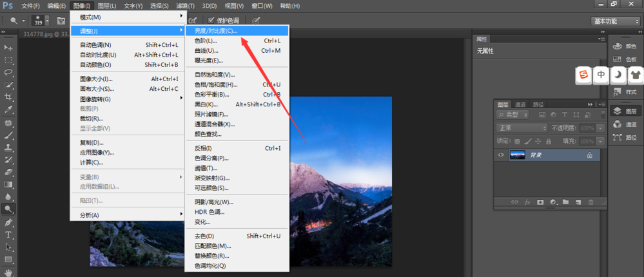Select the Move tool
Screen dimensions: 644x277
[8, 48]
